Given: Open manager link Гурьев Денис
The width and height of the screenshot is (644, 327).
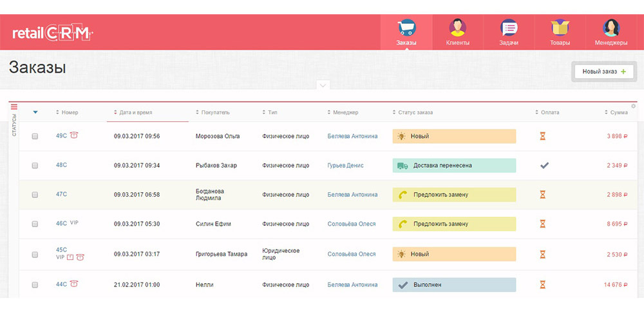Looking at the screenshot, I should click(345, 165).
